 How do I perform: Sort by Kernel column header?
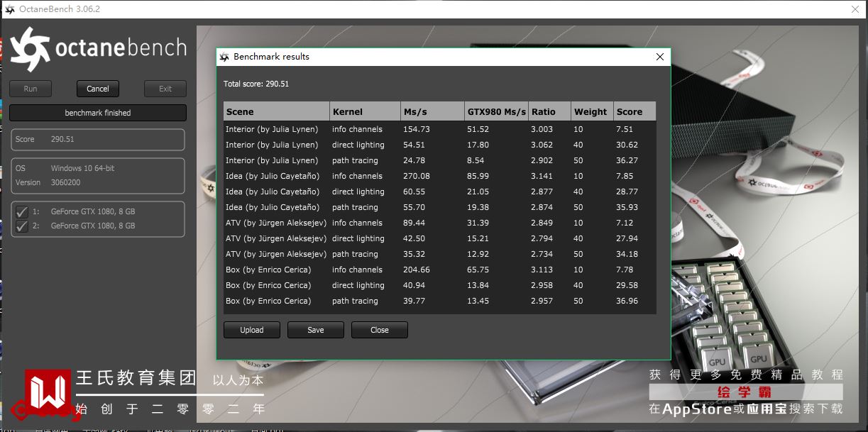click(x=366, y=111)
